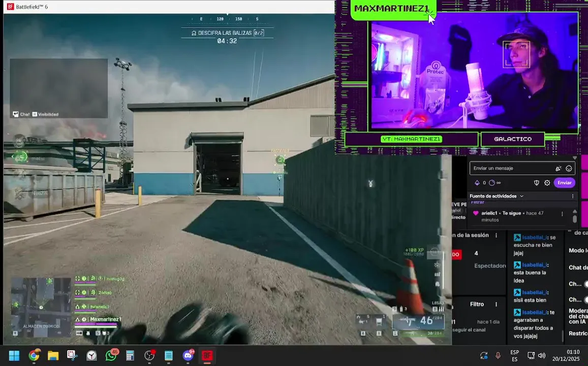Open Discord from taskbar
588x366 pixels.
click(x=188, y=355)
